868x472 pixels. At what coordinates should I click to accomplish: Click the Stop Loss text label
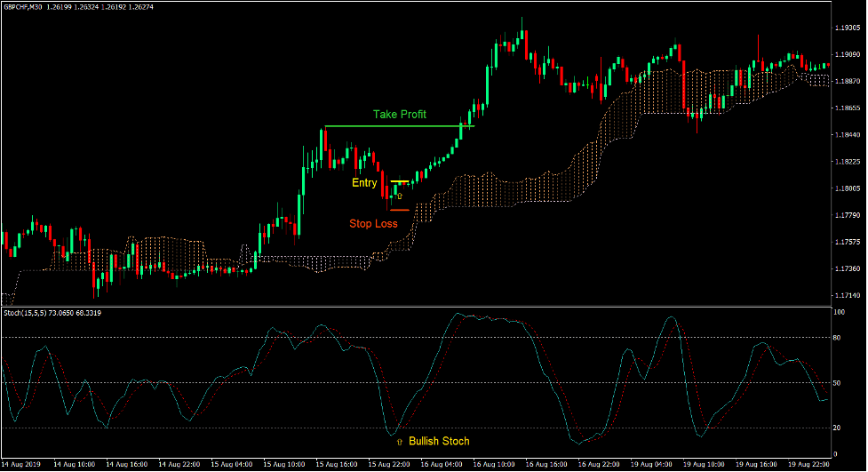coord(373,224)
